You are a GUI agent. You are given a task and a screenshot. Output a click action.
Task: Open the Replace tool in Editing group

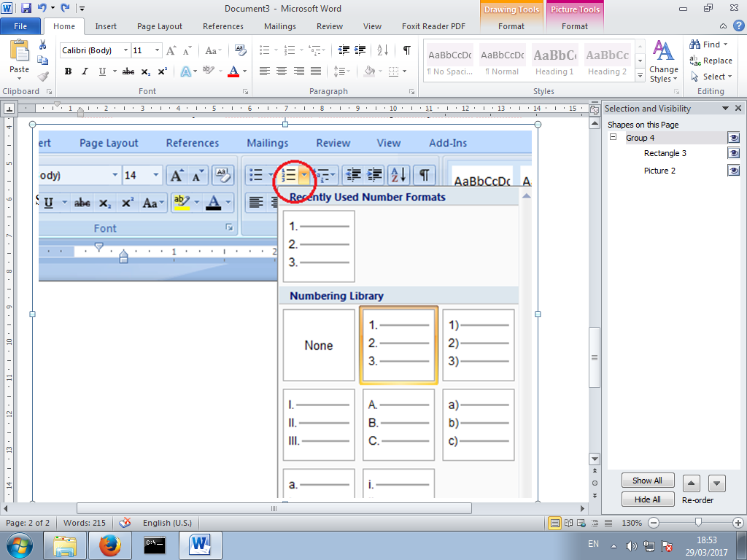[712, 60]
